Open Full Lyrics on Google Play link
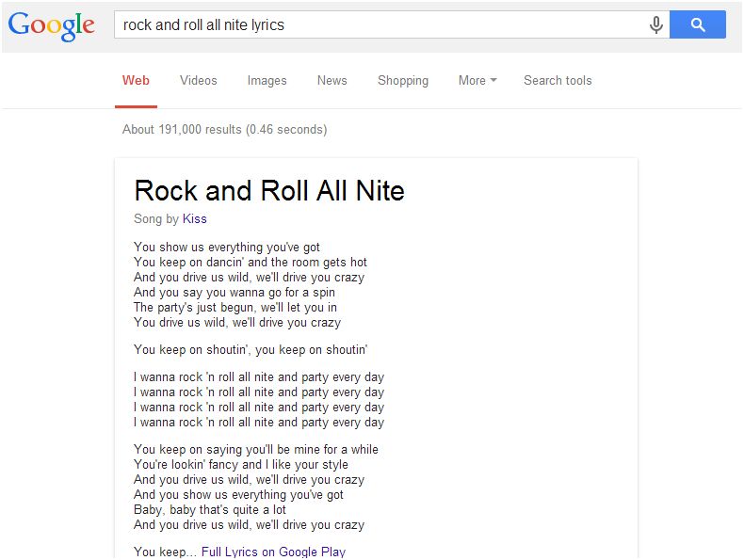Screen dimensions: 744x560 (x=273, y=552)
